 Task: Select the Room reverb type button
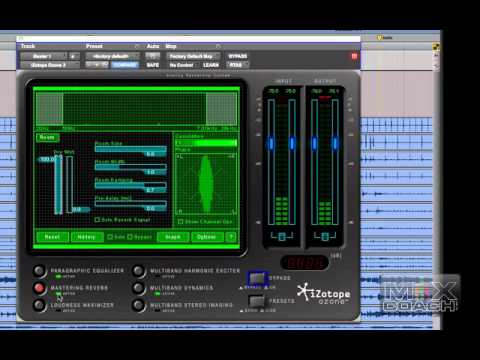coord(47,137)
